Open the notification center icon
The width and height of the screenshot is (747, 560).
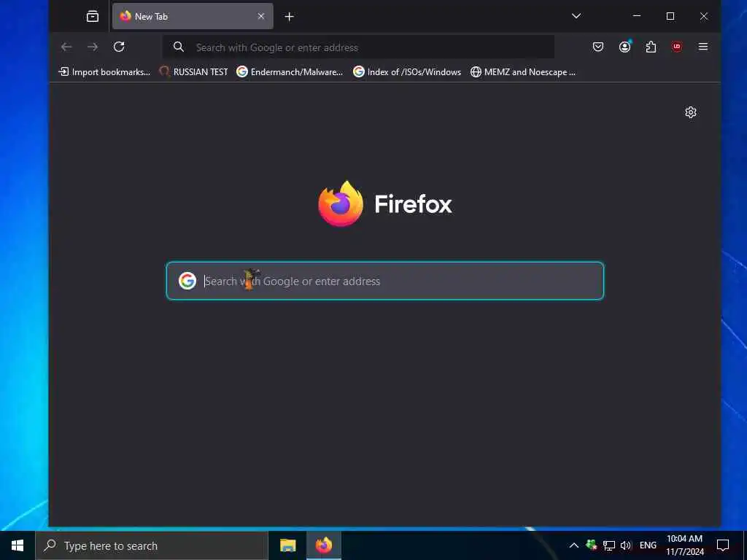(x=723, y=545)
